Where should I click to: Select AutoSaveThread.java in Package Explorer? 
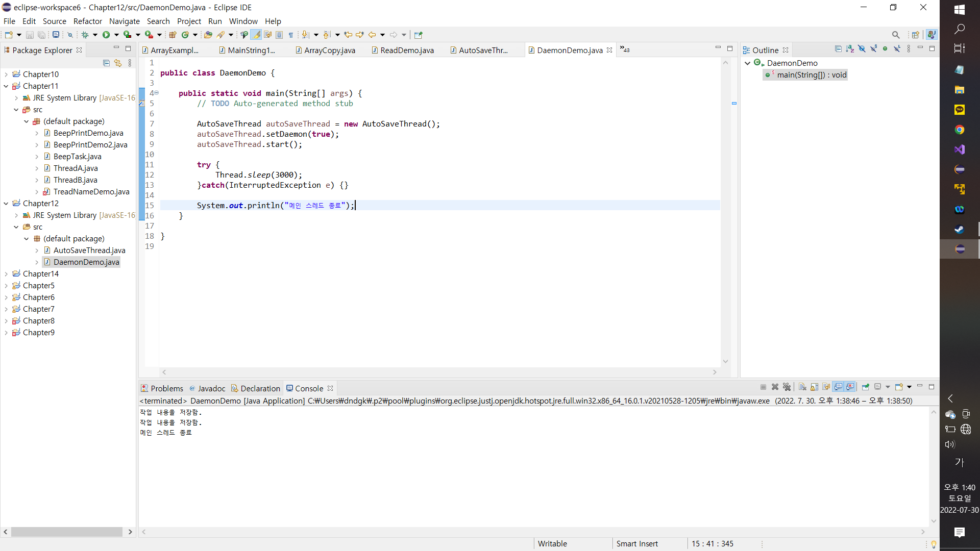pos(89,251)
